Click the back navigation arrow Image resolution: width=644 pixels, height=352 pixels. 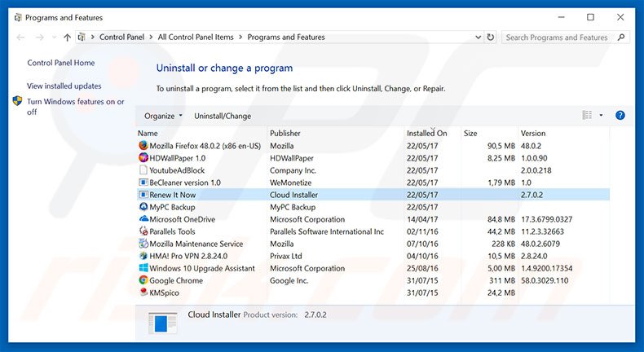pos(20,37)
